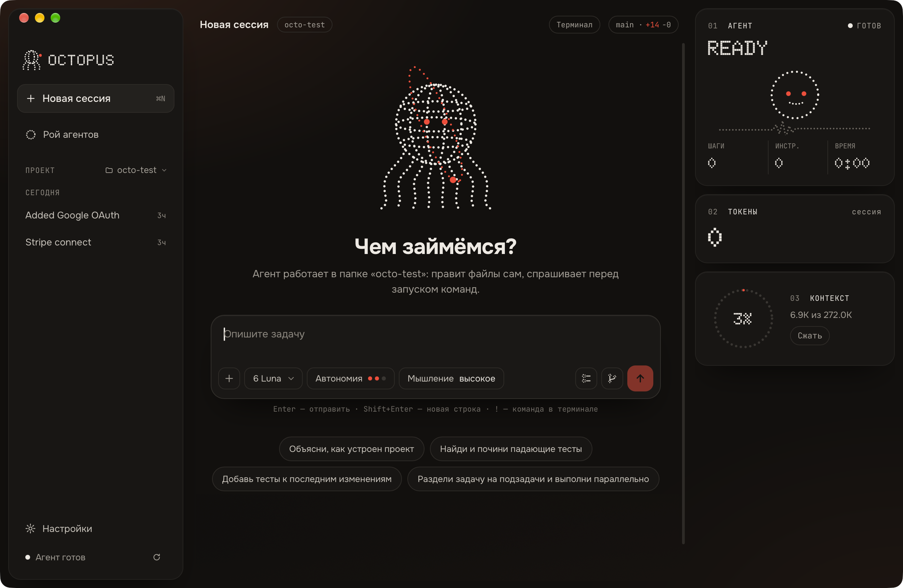Choose suggestion Добавь тесты к последним изменениям
The image size is (903, 588).
306,479
